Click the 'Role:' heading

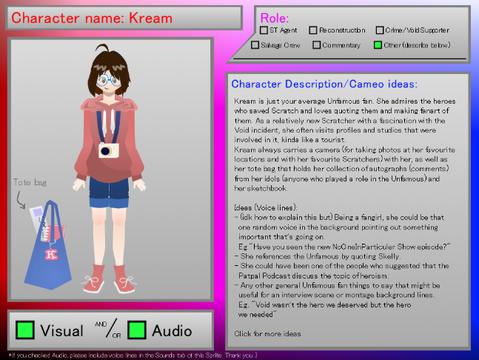click(x=275, y=18)
